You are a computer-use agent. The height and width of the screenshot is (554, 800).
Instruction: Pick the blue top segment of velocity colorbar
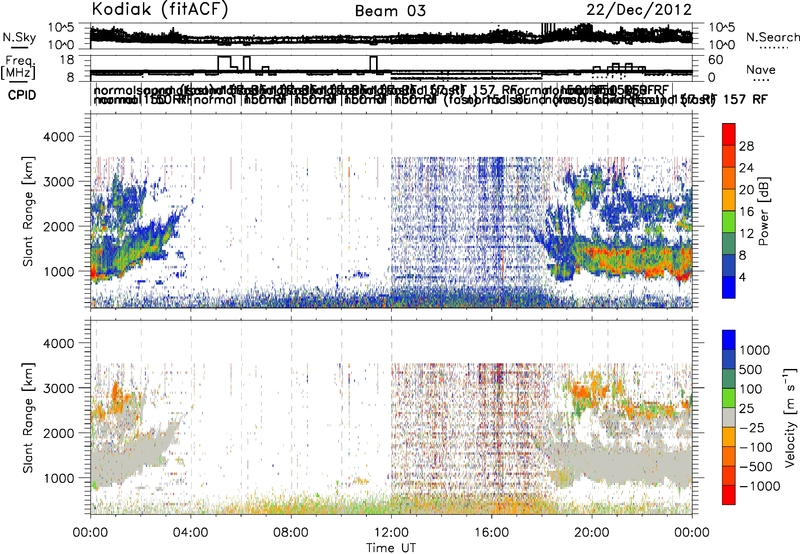pos(729,340)
